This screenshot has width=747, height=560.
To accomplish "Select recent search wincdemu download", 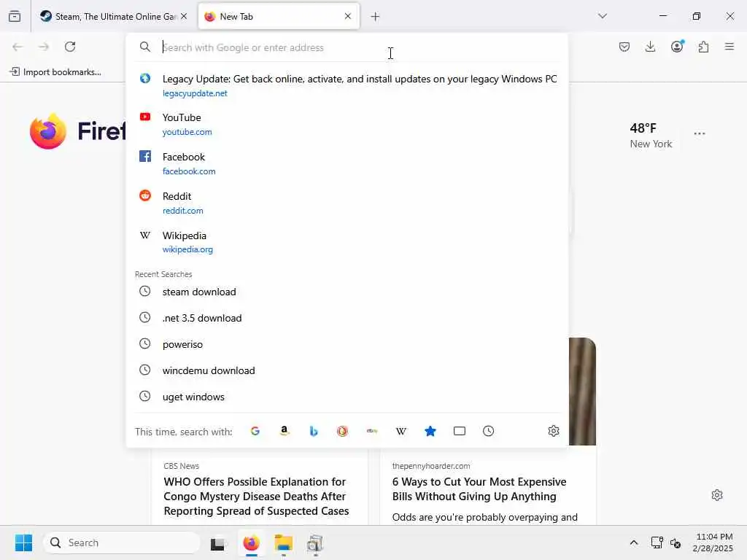I will (x=347, y=370).
